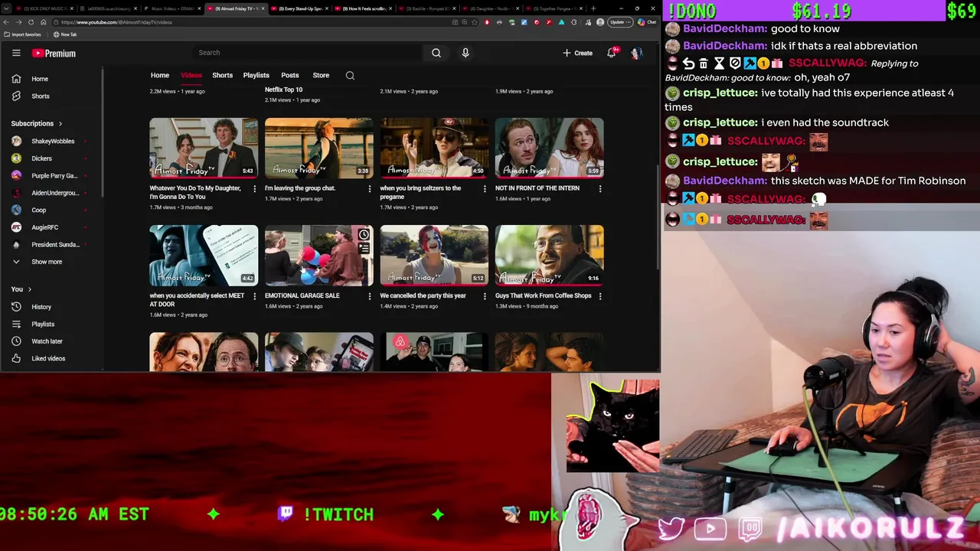Open the account avatar menu
The width and height of the screenshot is (980, 551).
click(x=635, y=53)
